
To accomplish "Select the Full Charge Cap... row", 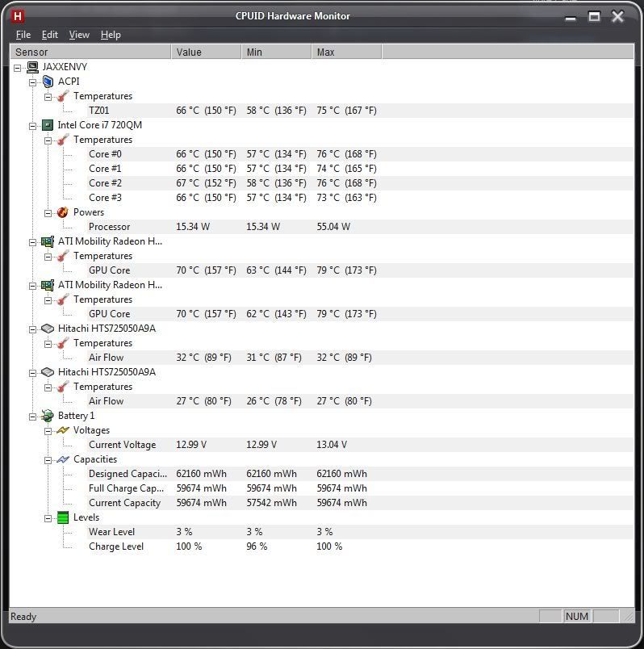I will pos(360,488).
